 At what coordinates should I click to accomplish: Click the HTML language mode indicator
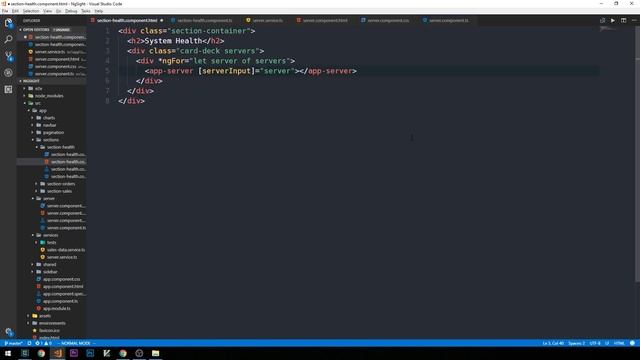tap(619, 343)
